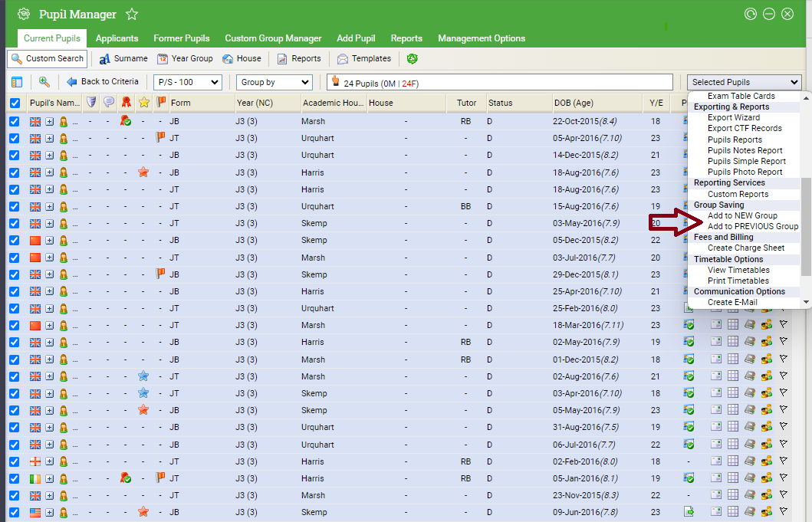812x522 pixels.
Task: Expand the row of the pupil born 25-Apr-2016
Action: pyautogui.click(x=49, y=291)
